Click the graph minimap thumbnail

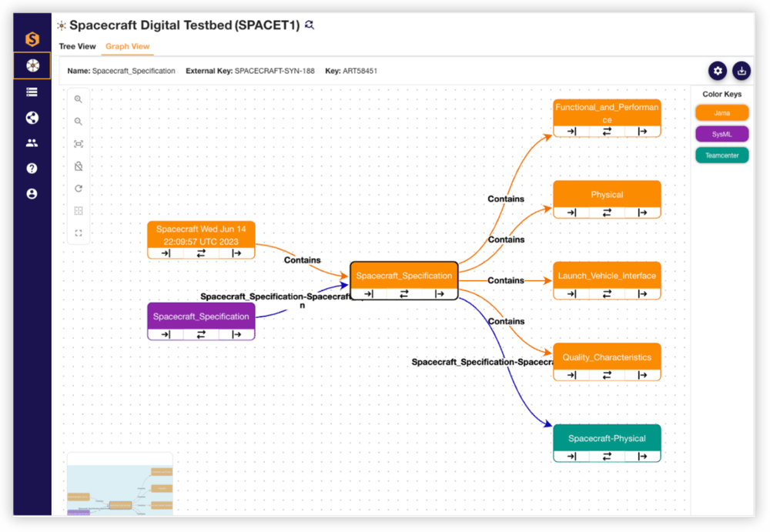pyautogui.click(x=119, y=485)
